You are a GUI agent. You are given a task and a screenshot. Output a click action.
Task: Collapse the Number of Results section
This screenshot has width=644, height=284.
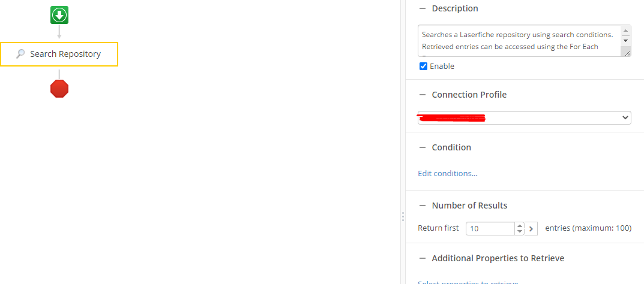click(x=422, y=206)
